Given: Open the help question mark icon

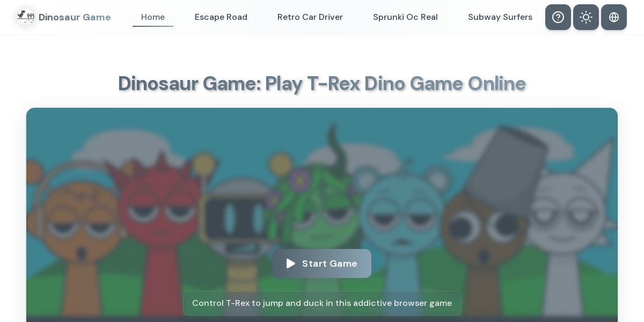Looking at the screenshot, I should pos(558,17).
